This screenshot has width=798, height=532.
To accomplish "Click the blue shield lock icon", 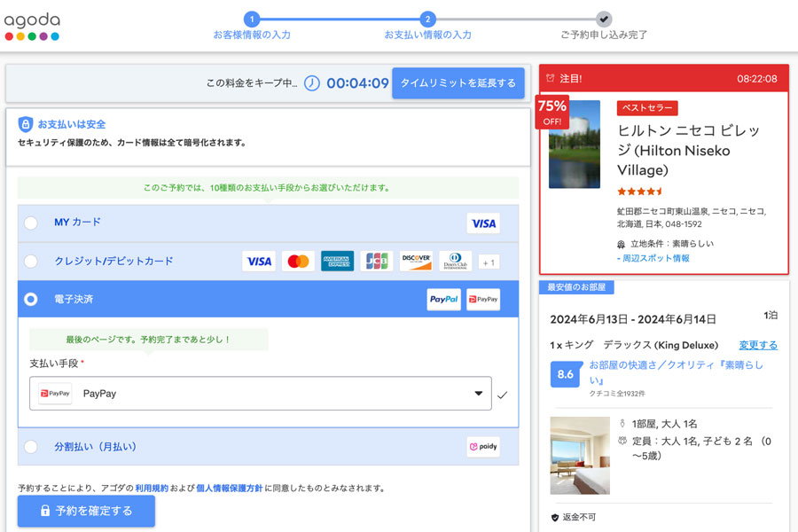I will (25, 124).
